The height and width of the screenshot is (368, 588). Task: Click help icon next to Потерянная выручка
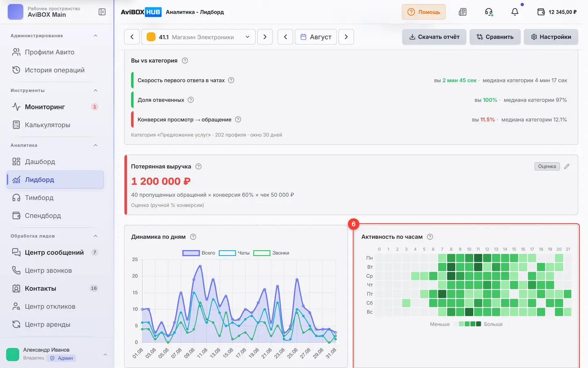point(198,166)
